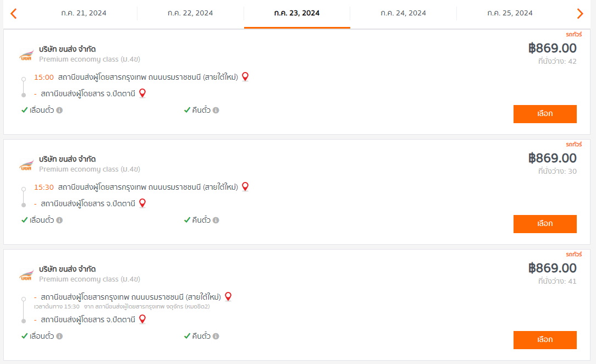Show info for คืนตั๋ว on first trip
Screen dimensions: 596x364
coord(216,110)
